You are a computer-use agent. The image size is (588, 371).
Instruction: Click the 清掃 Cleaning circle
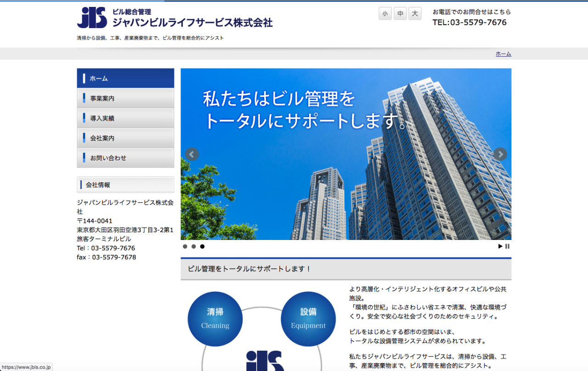(215, 319)
